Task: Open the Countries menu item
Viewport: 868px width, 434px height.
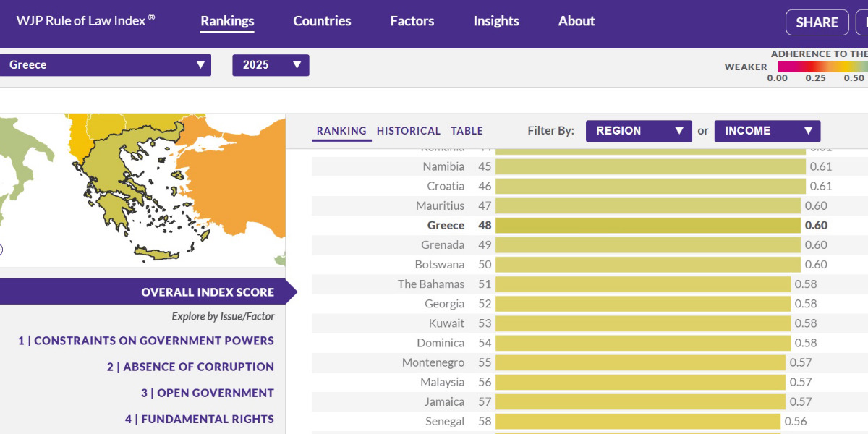Action: click(x=322, y=21)
